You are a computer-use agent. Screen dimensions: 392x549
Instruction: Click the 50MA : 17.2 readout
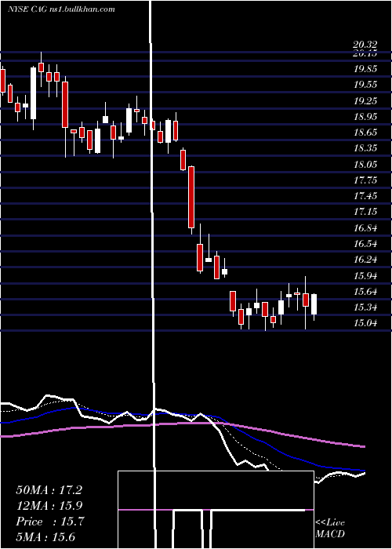click(x=49, y=490)
